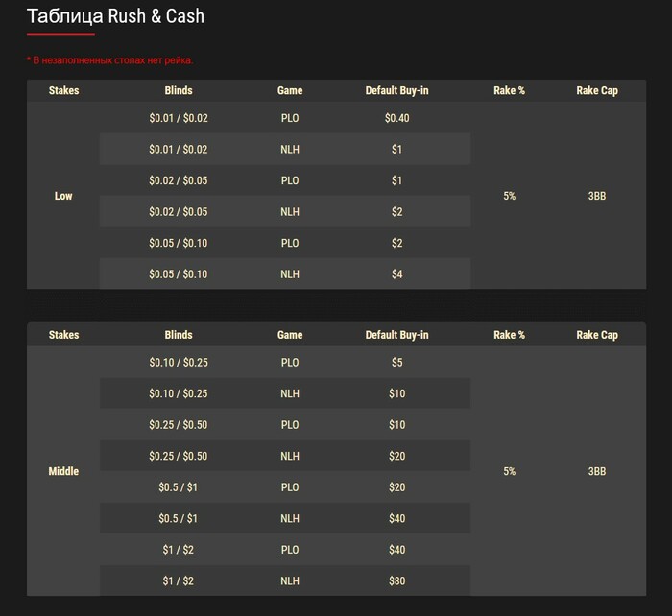Click the "Game" header in the Middle table
Screen dimensions: 672x616
[x=290, y=336]
